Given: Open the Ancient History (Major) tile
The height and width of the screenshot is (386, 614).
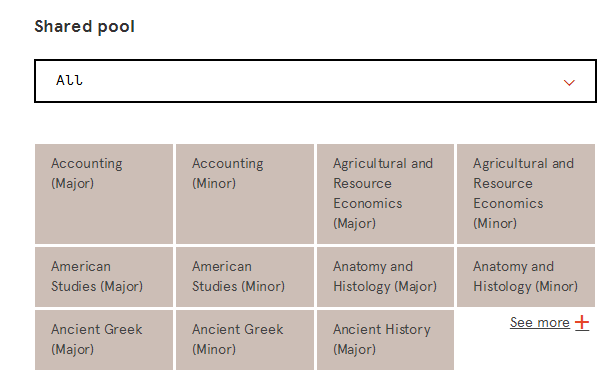Looking at the screenshot, I should [x=385, y=340].
